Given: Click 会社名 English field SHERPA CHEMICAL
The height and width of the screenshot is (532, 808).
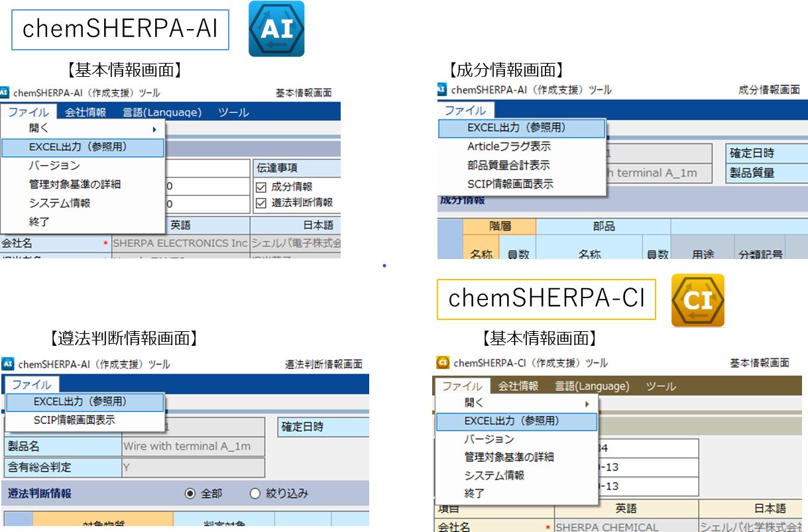Looking at the screenshot, I should (x=626, y=527).
